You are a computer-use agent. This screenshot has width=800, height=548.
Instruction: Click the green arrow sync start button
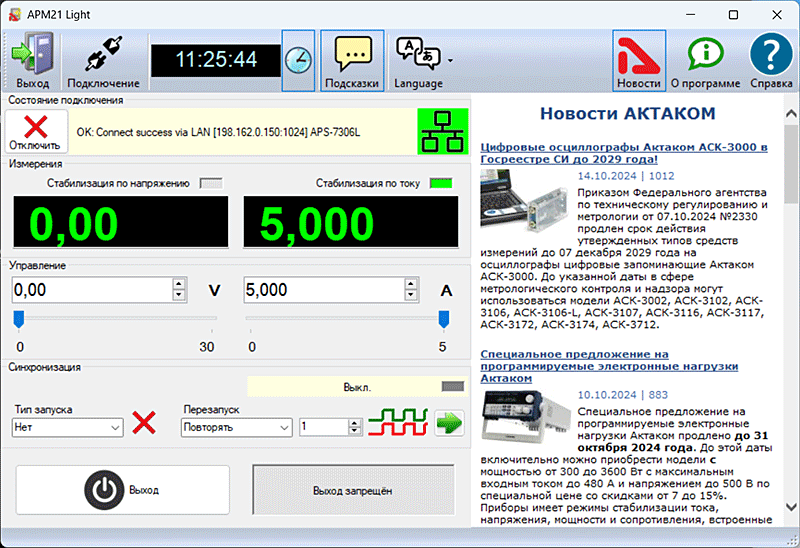click(x=449, y=423)
